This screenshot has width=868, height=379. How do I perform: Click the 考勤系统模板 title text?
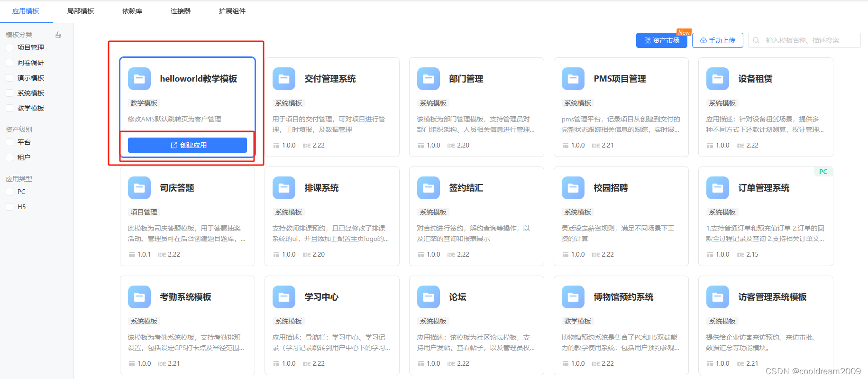point(185,297)
